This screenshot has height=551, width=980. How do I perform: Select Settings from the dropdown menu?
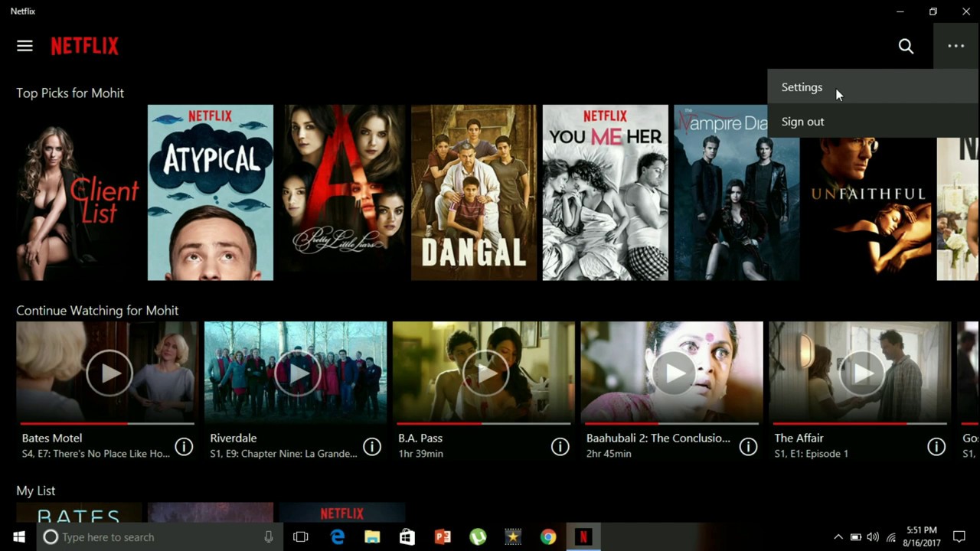(873, 87)
